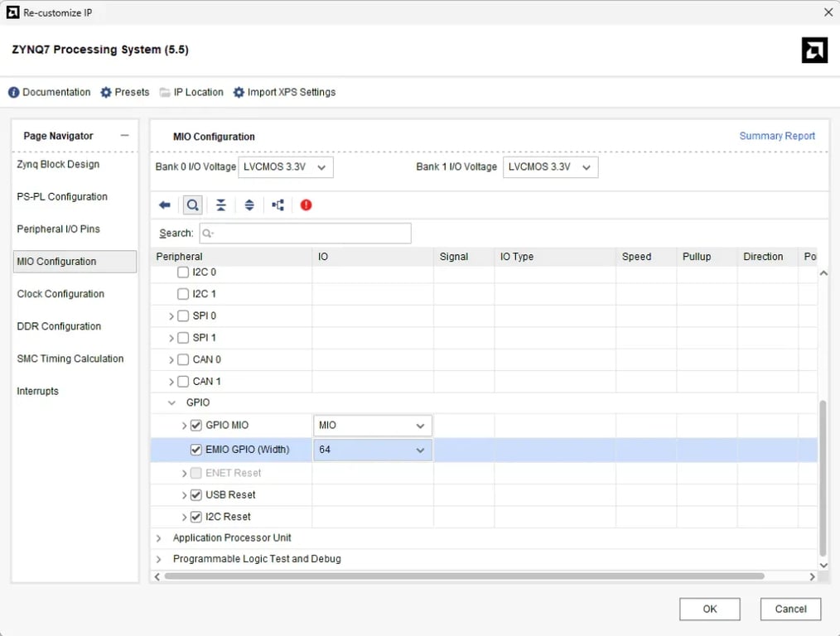840x636 pixels.
Task: Open the Bank 0 I/O Voltage dropdown
Action: [286, 167]
